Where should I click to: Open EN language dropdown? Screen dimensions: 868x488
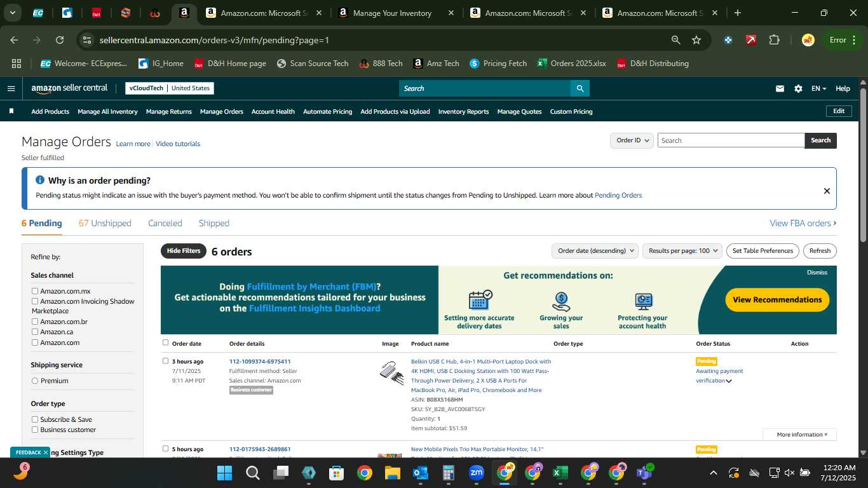[818, 88]
